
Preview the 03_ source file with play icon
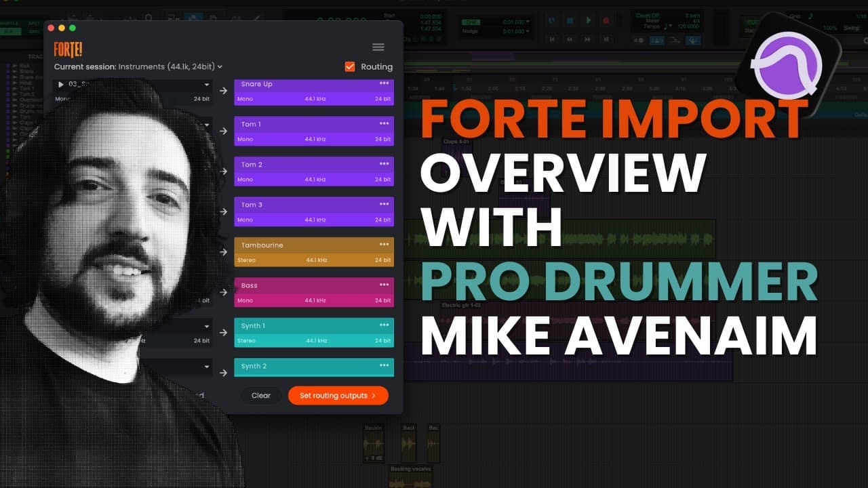click(x=61, y=85)
